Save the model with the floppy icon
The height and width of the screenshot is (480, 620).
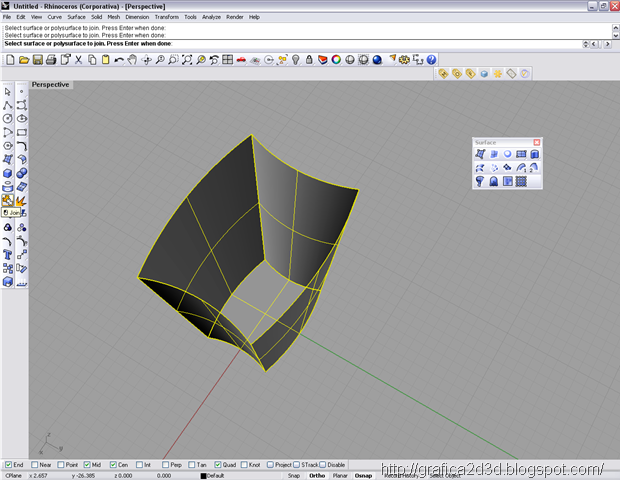click(x=38, y=60)
